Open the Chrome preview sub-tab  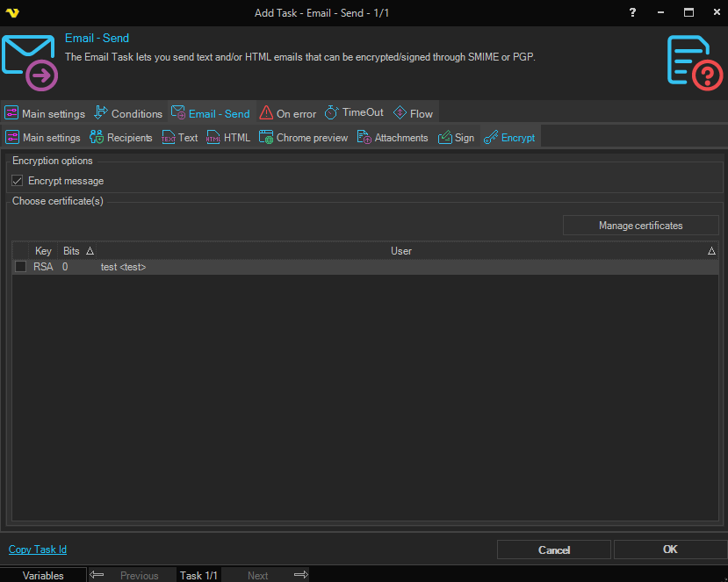(304, 138)
